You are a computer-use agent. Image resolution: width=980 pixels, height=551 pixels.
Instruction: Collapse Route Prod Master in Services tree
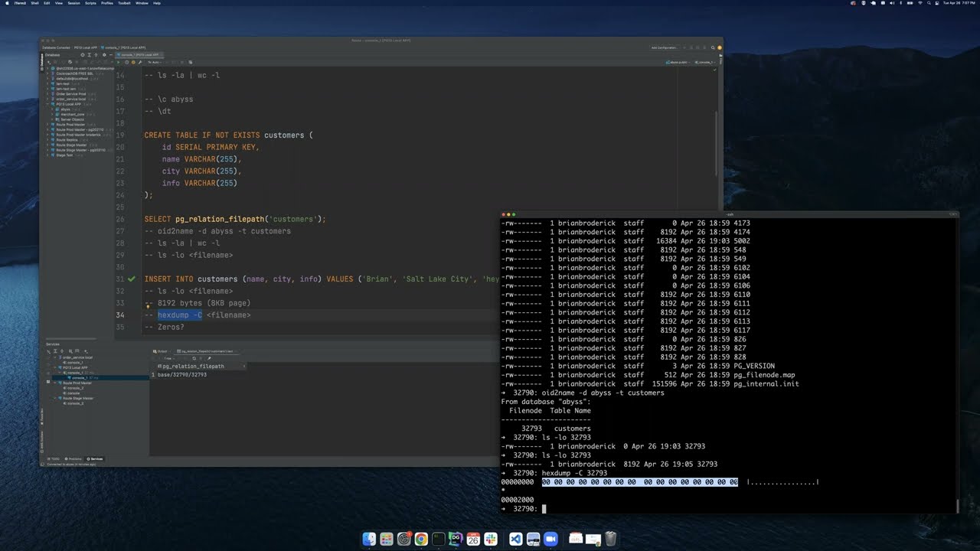click(54, 383)
